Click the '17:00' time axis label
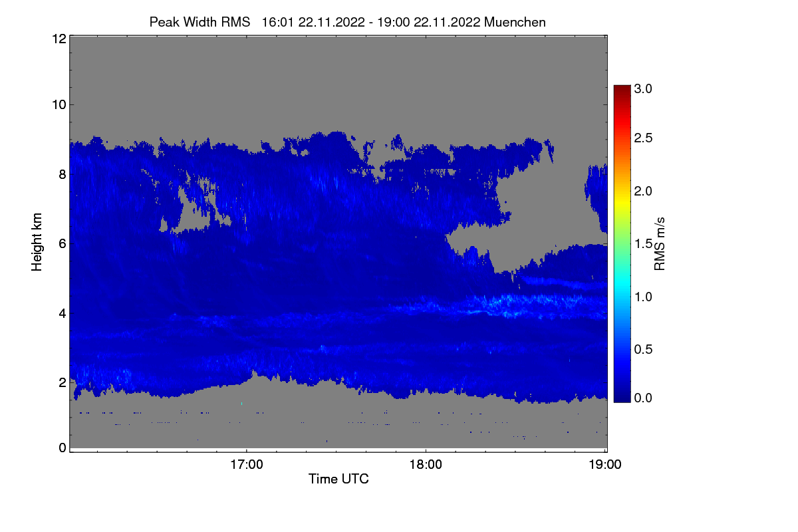This screenshot has height=532, width=798. pos(246,465)
